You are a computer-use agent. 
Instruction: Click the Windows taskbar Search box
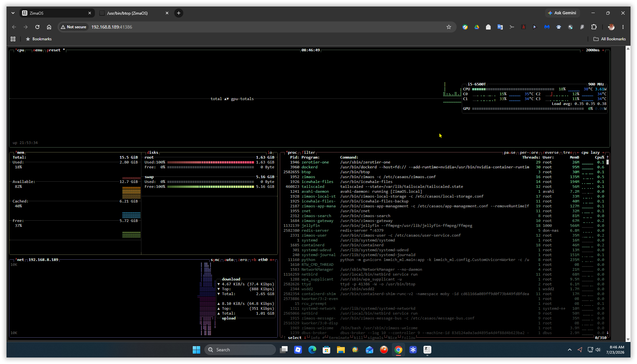coord(240,350)
